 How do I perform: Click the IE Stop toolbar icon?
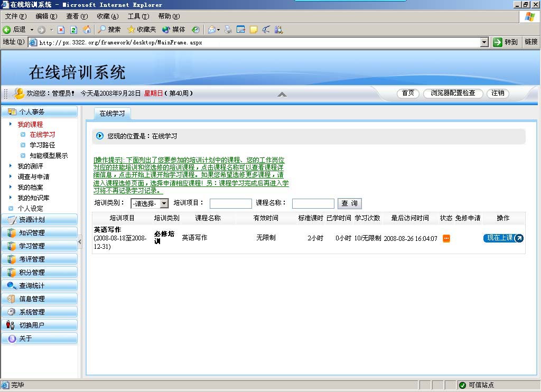[x=61, y=30]
